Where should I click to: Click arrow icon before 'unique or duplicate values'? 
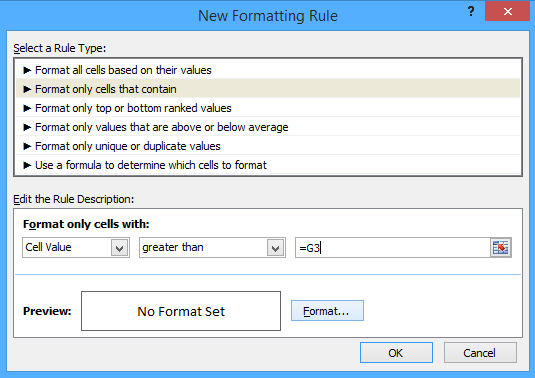click(27, 146)
